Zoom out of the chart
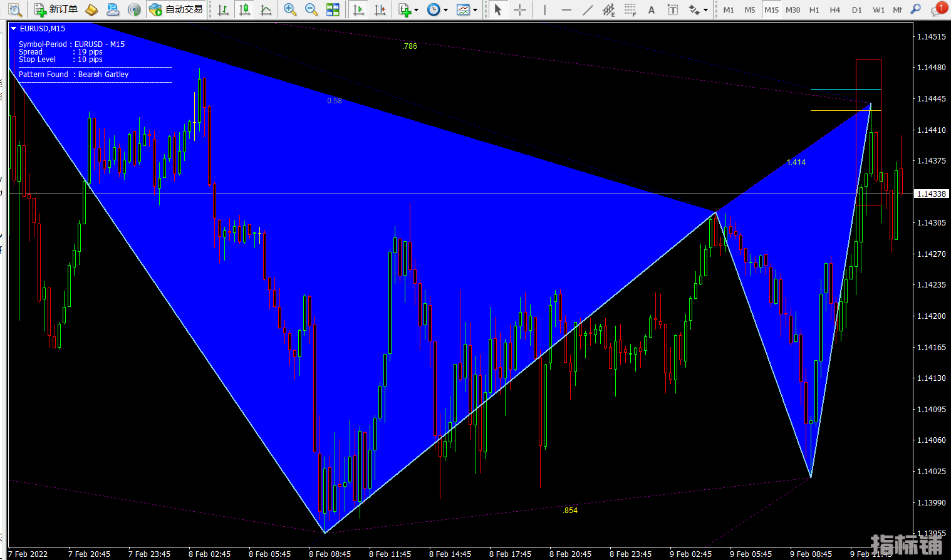Screen dimensions: 951x560 [x=311, y=9]
